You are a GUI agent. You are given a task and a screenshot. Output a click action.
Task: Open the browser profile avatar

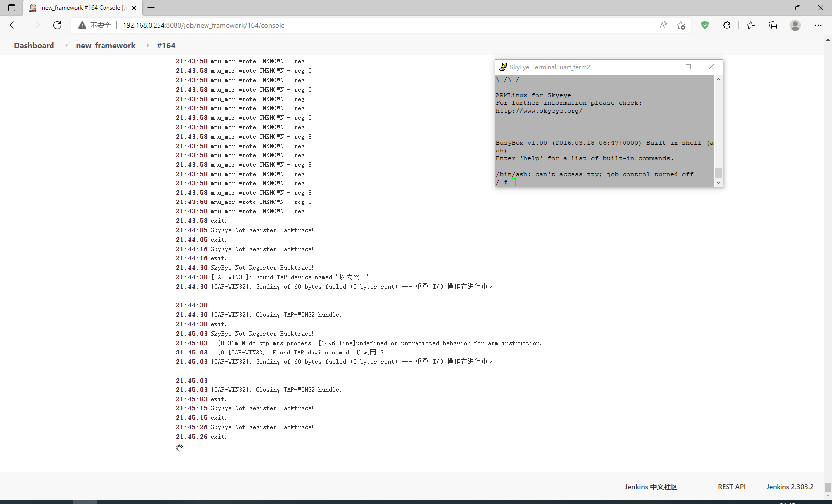pyautogui.click(x=795, y=25)
